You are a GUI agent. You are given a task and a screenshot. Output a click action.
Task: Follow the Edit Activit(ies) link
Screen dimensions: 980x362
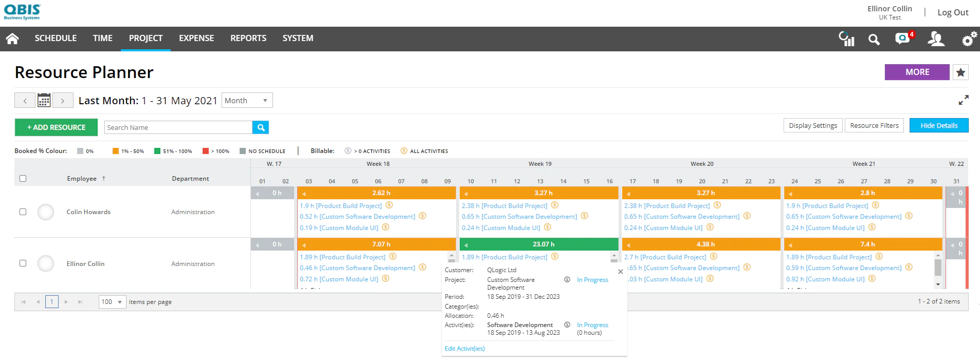point(465,349)
